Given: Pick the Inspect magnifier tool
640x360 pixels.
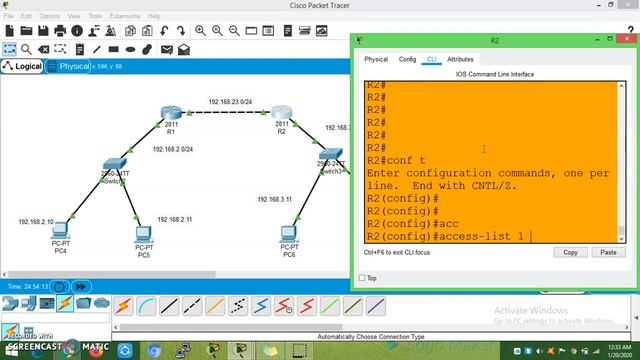Looking at the screenshot, I should pyautogui.click(x=26, y=49).
